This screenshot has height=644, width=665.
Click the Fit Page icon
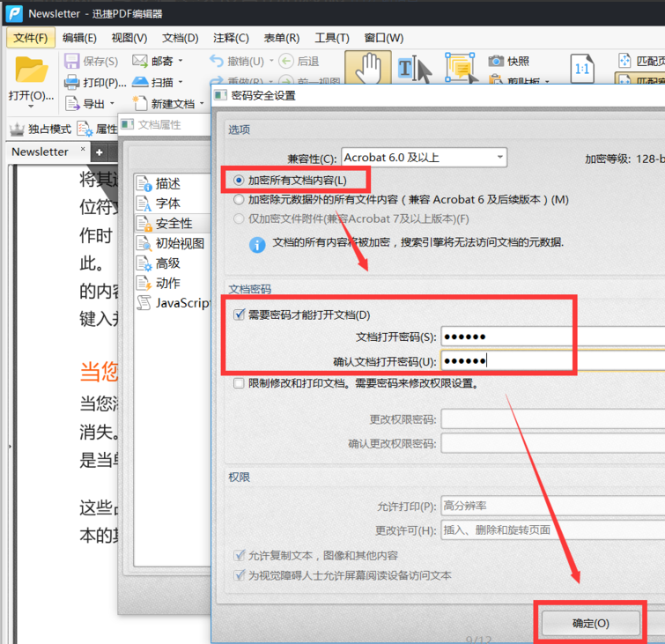pyautogui.click(x=624, y=61)
